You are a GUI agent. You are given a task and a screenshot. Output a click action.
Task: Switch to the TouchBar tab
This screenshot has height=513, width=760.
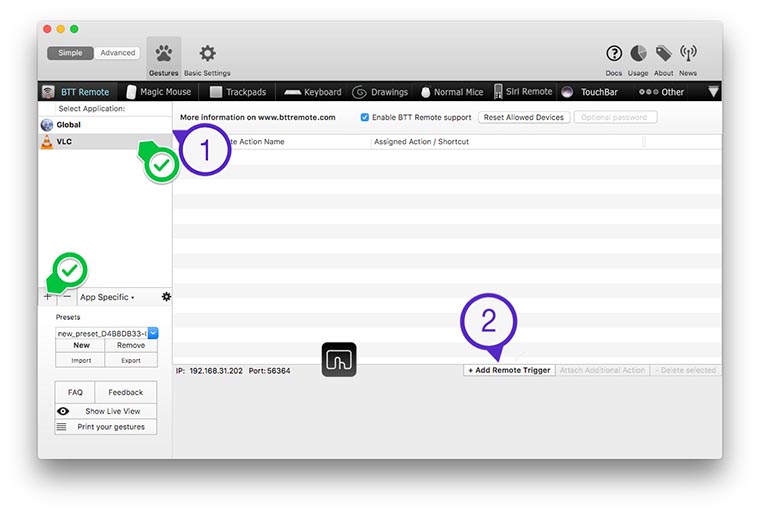(x=589, y=92)
